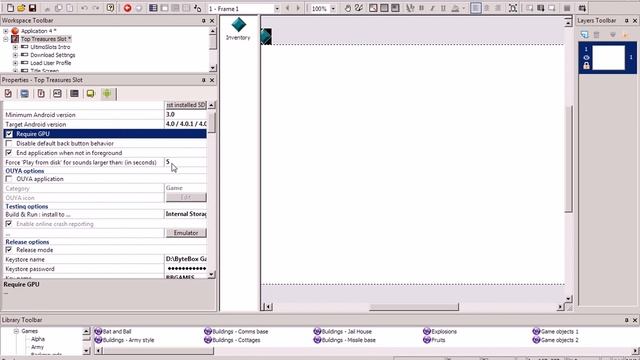Open the zoom percentage dropdown
The height and width of the screenshot is (360, 640).
tap(333, 9)
